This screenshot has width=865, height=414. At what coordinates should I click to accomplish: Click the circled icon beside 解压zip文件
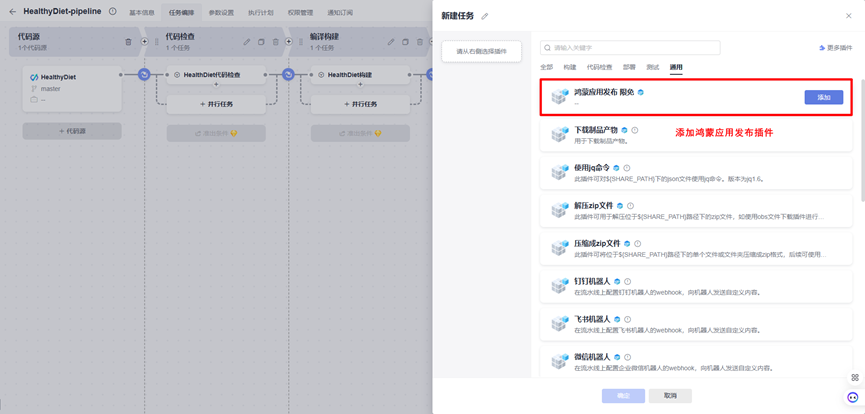click(631, 205)
